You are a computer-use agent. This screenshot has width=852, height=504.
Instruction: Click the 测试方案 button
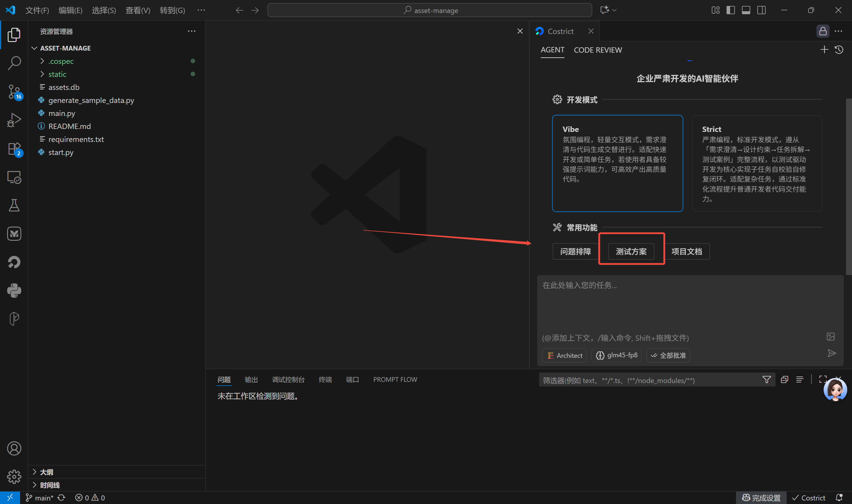[x=631, y=251]
